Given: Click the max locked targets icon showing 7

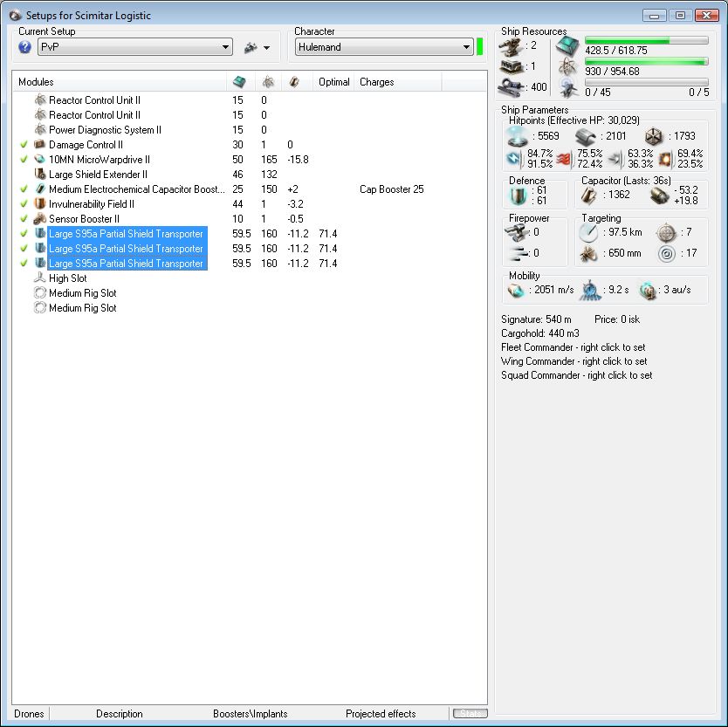Looking at the screenshot, I should click(x=667, y=232).
